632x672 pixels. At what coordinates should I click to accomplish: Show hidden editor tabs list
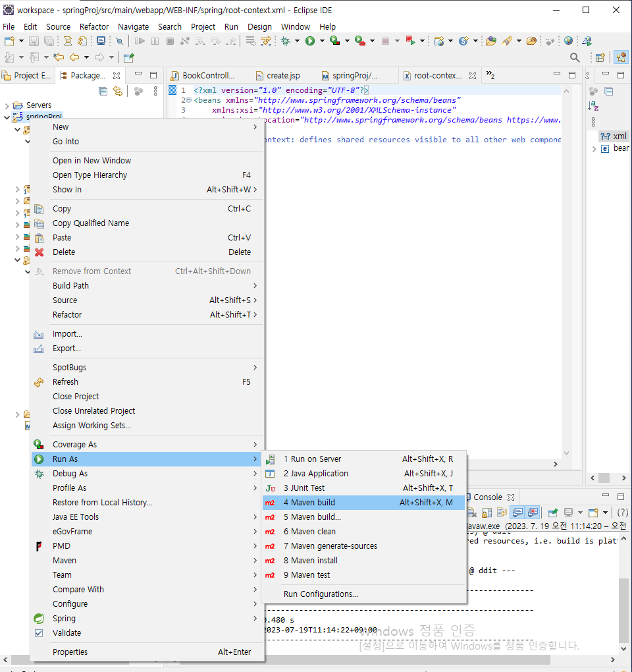pos(490,75)
